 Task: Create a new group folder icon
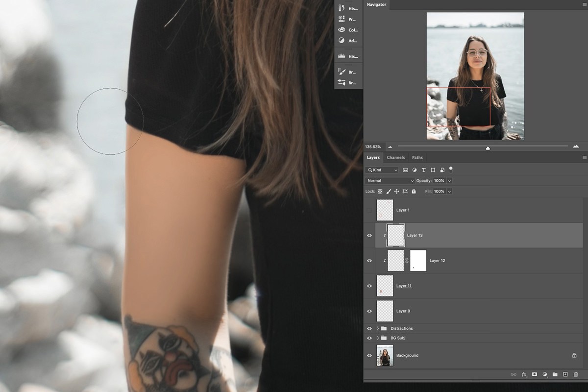coord(555,374)
